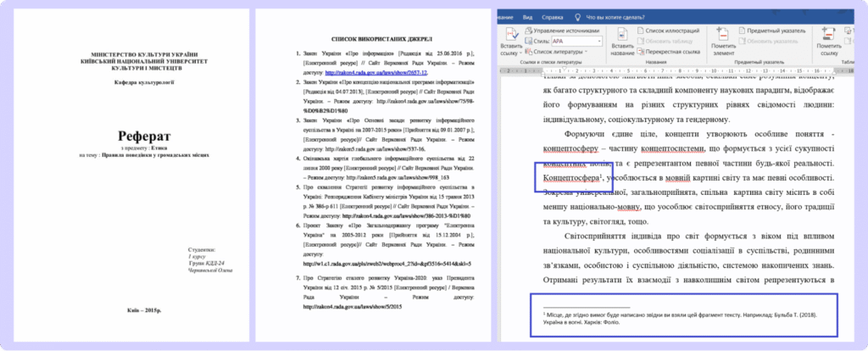Click Пометить ссылку citation mark button
868x351 pixels.
click(x=829, y=42)
